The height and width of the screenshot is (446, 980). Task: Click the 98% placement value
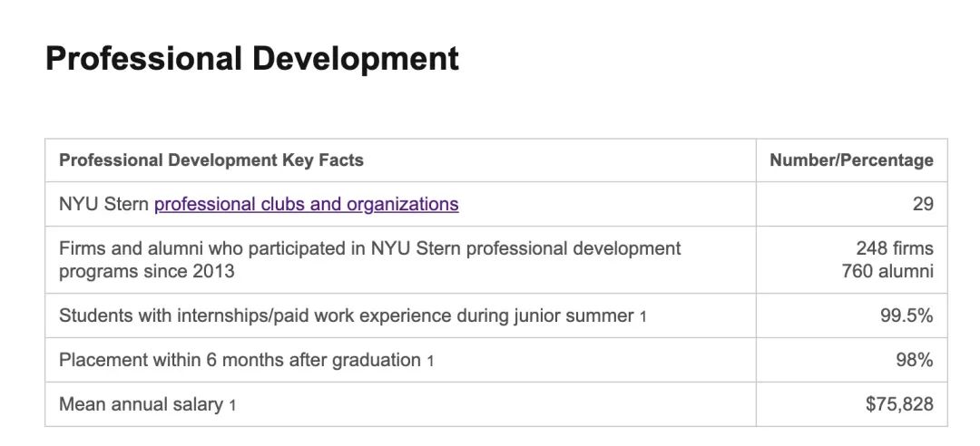coord(914,360)
